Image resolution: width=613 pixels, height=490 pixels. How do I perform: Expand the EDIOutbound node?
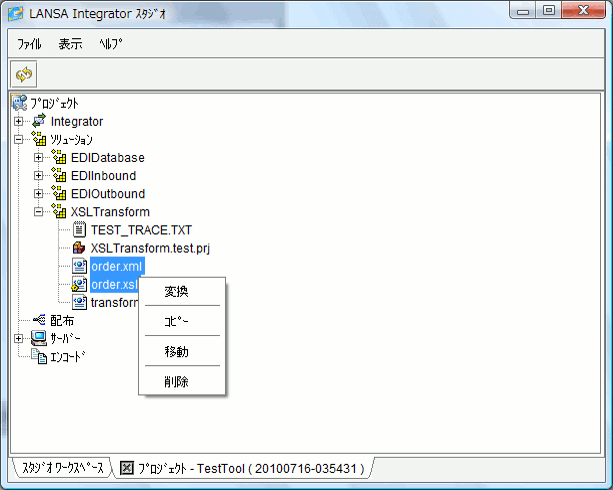tap(38, 193)
